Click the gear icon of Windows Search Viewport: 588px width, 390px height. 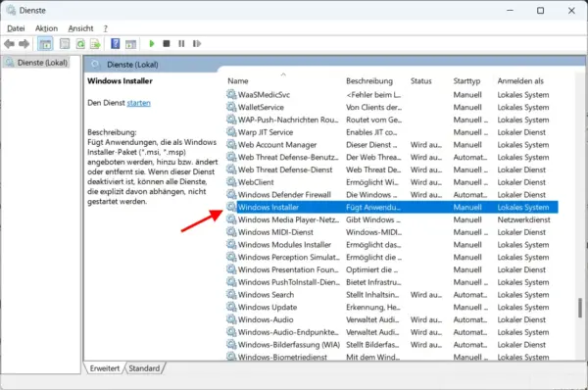click(231, 295)
